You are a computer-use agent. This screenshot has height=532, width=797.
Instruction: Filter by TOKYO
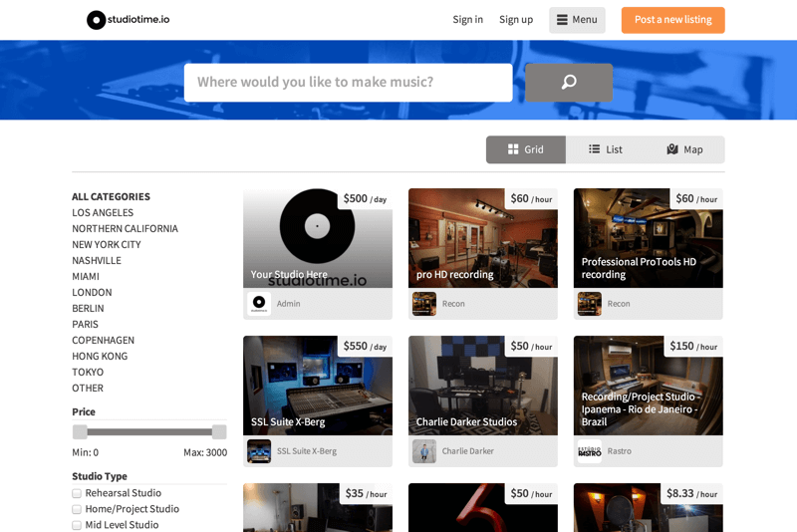pos(88,372)
